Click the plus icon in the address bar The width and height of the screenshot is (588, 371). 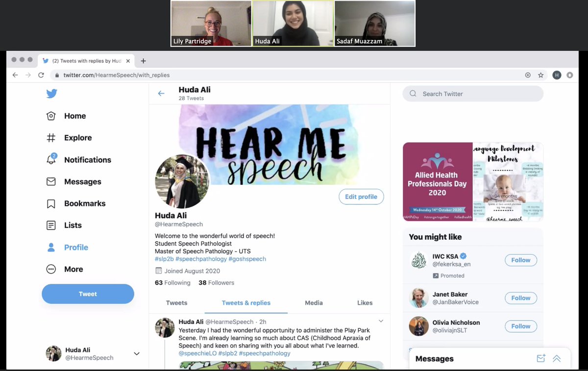pos(528,75)
